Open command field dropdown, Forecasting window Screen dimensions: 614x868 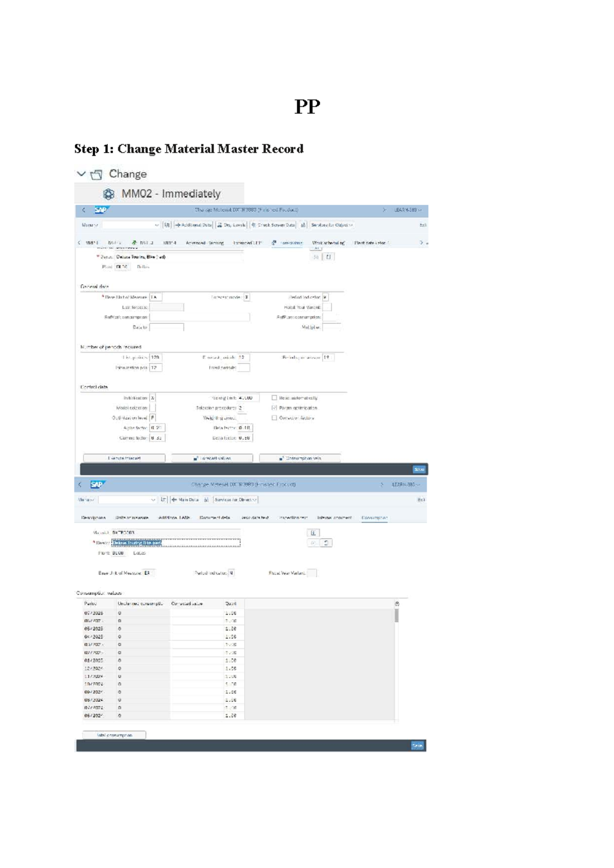(157, 225)
